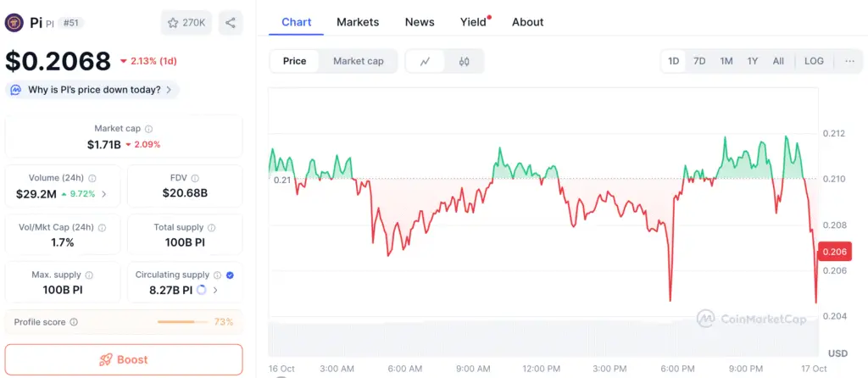Switch to candlestick chart icon
This screenshot has height=378, width=868.
coord(464,61)
